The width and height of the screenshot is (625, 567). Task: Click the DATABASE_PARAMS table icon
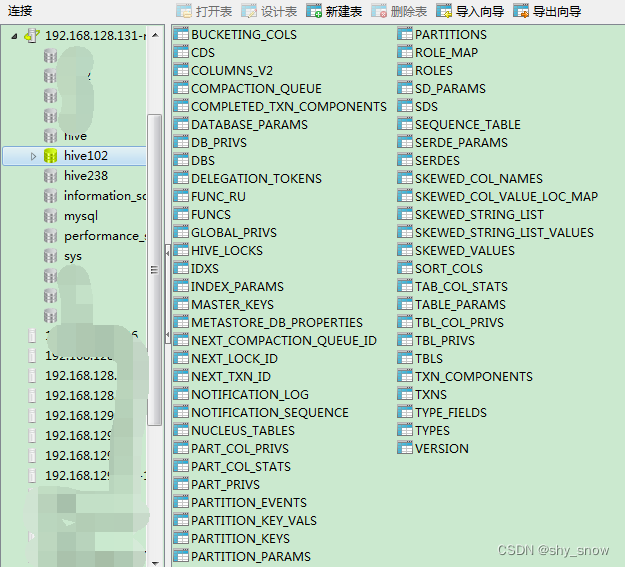(181, 124)
